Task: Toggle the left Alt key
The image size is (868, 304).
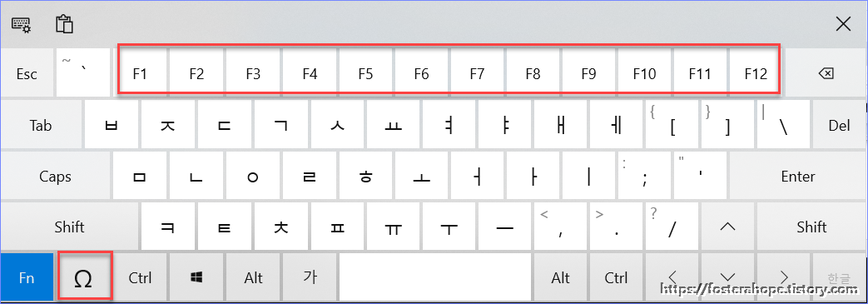Action: (253, 277)
